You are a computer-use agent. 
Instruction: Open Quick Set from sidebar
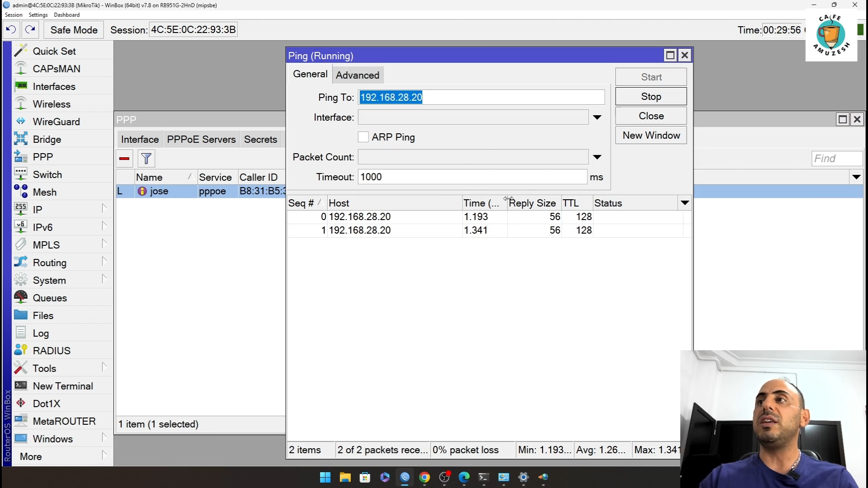(63, 51)
